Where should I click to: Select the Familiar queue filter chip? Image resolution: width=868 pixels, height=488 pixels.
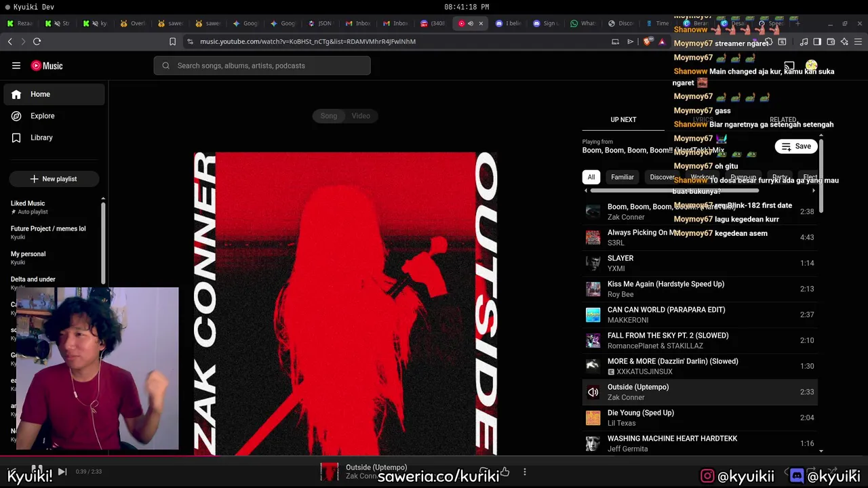[623, 178]
